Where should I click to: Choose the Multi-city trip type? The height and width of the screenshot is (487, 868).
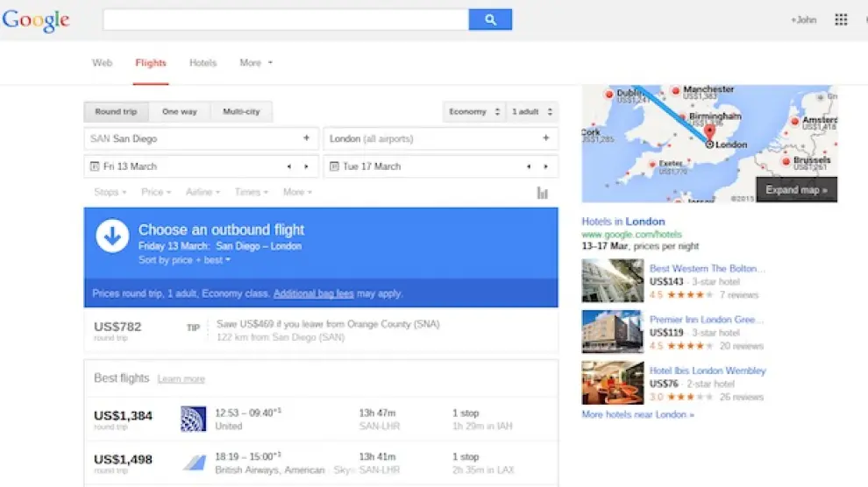pyautogui.click(x=241, y=112)
